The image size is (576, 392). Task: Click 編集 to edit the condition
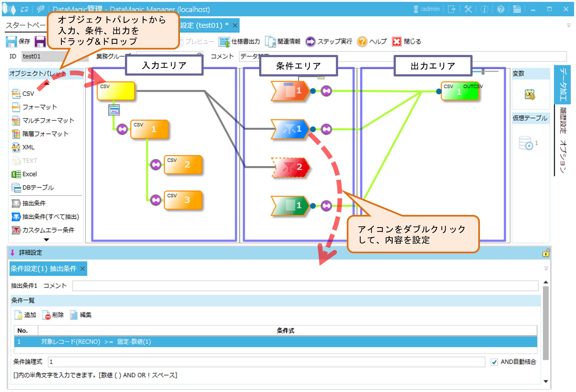81,315
